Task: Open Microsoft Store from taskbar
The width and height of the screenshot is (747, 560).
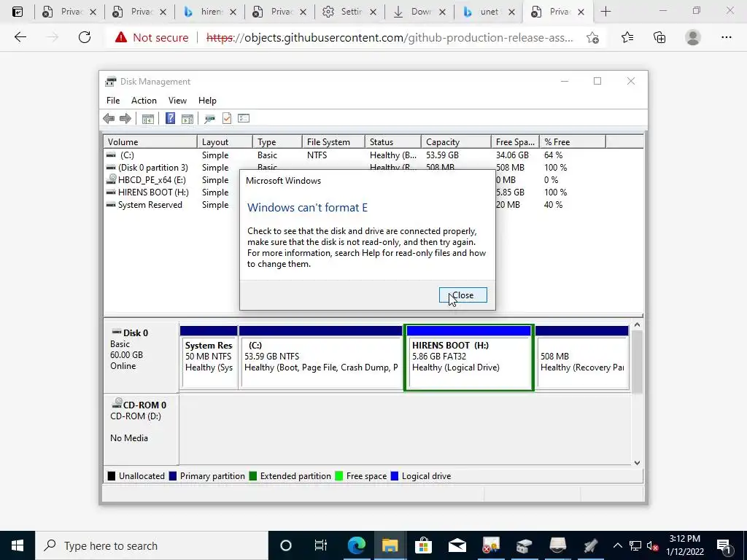Action: tap(423, 545)
